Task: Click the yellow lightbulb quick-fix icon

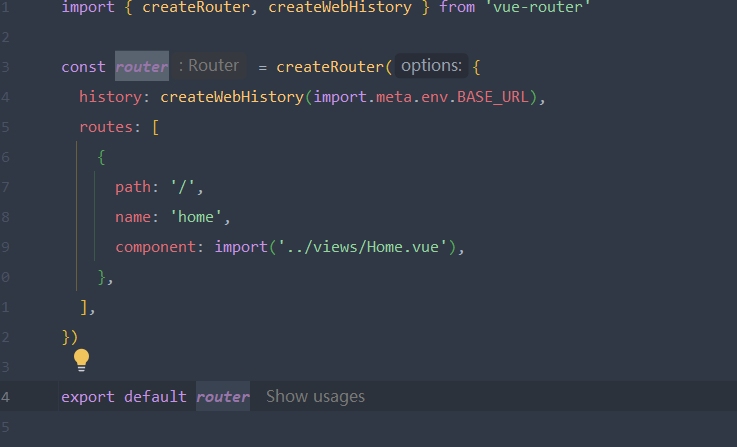Action: pos(81,360)
